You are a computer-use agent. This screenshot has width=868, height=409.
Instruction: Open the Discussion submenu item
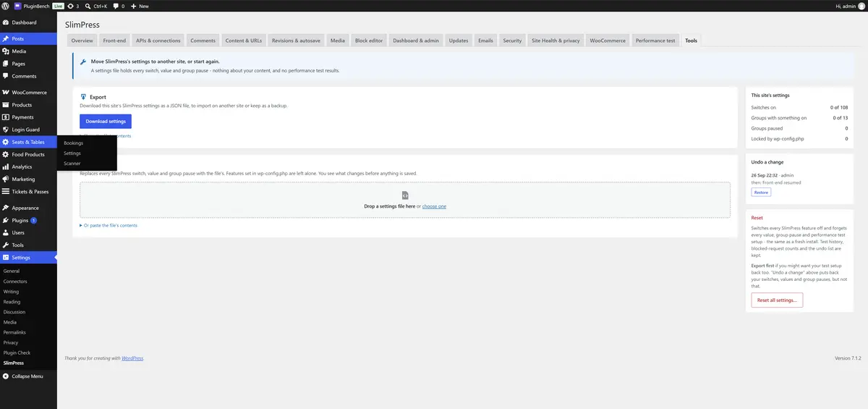click(x=14, y=312)
